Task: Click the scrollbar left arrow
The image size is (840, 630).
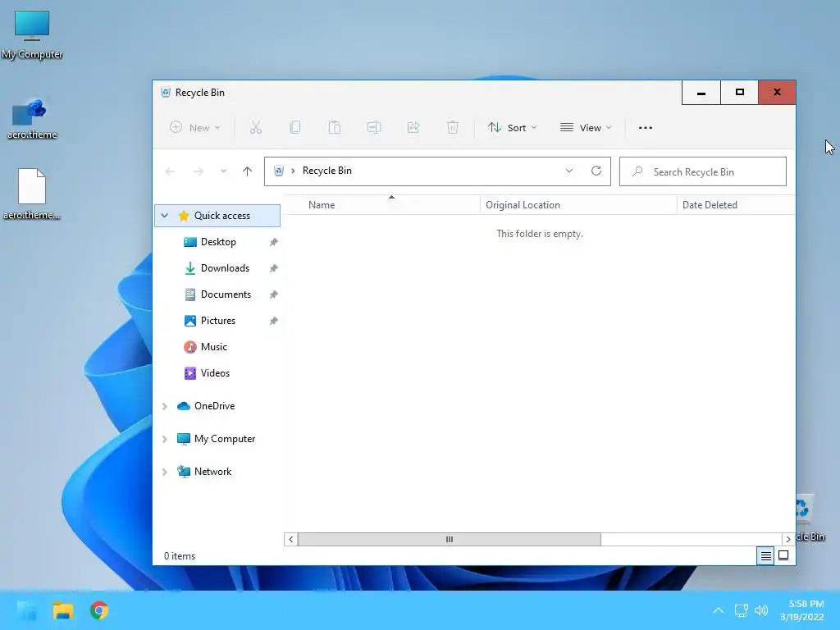Action: pyautogui.click(x=291, y=540)
